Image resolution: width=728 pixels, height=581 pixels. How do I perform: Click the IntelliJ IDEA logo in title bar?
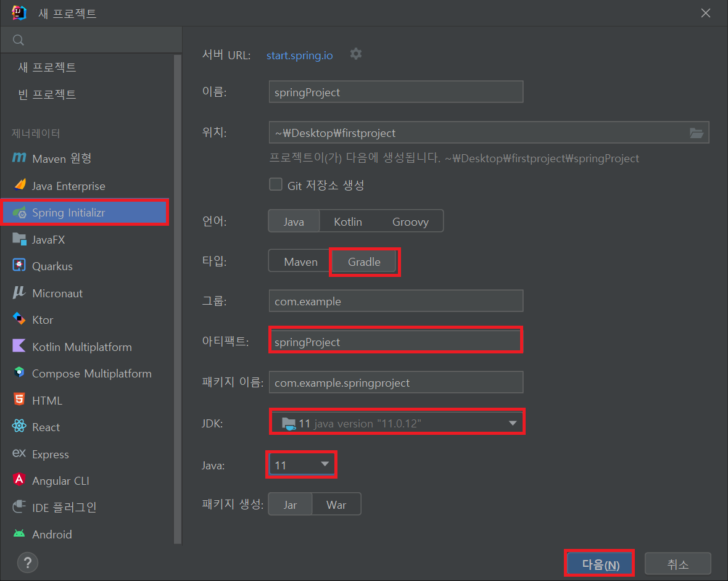tap(19, 12)
